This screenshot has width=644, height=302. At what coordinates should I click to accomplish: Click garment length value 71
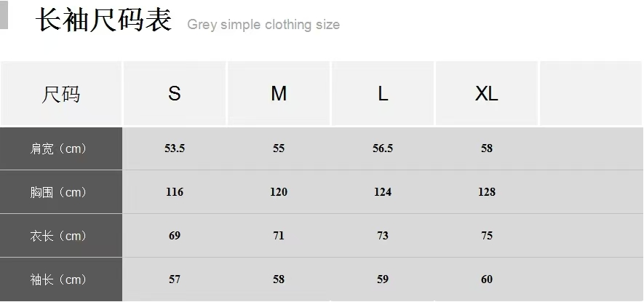[279, 236]
